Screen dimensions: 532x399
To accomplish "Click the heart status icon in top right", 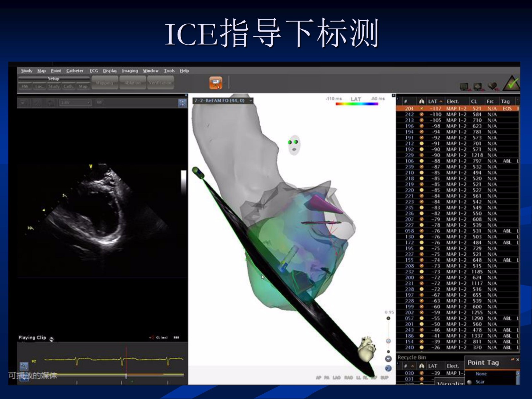I will pyautogui.click(x=493, y=86).
